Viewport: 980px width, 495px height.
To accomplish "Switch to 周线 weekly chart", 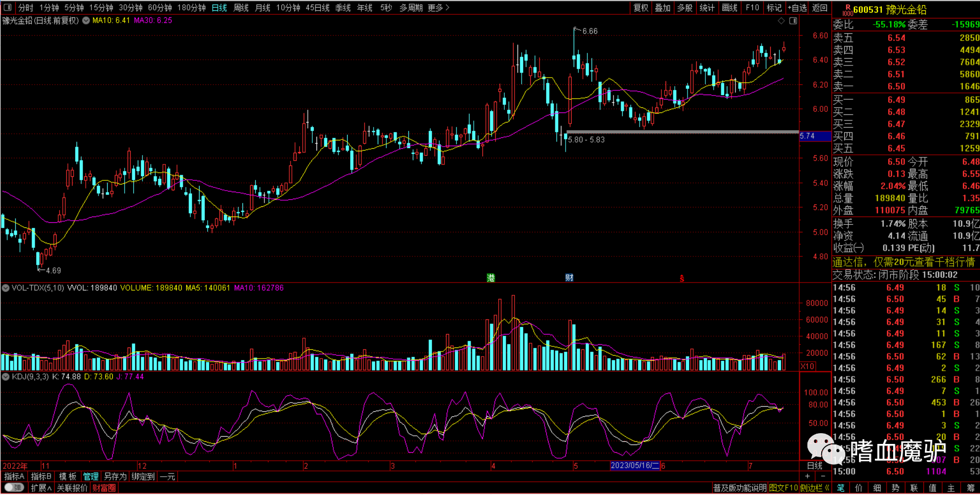I will pyautogui.click(x=241, y=8).
